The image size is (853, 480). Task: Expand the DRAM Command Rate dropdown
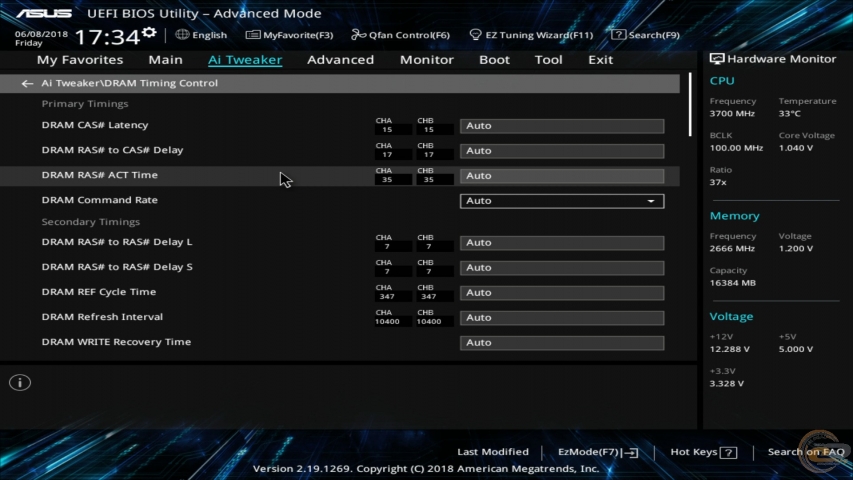[561, 201]
